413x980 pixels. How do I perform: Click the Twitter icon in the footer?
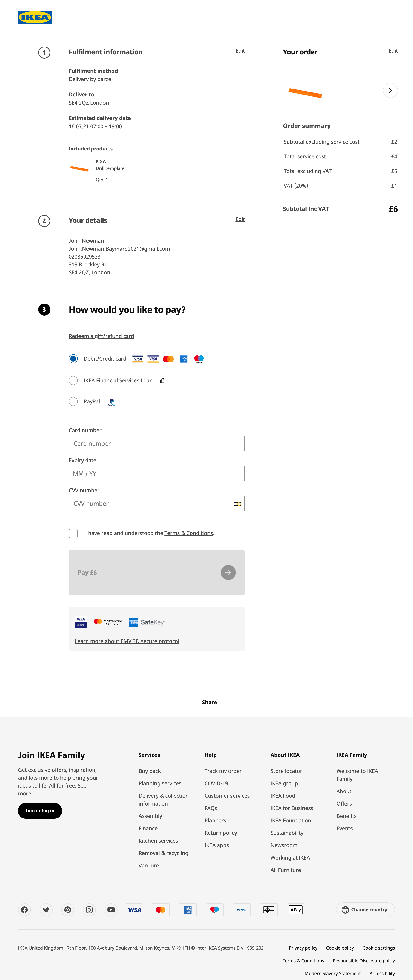click(x=46, y=910)
